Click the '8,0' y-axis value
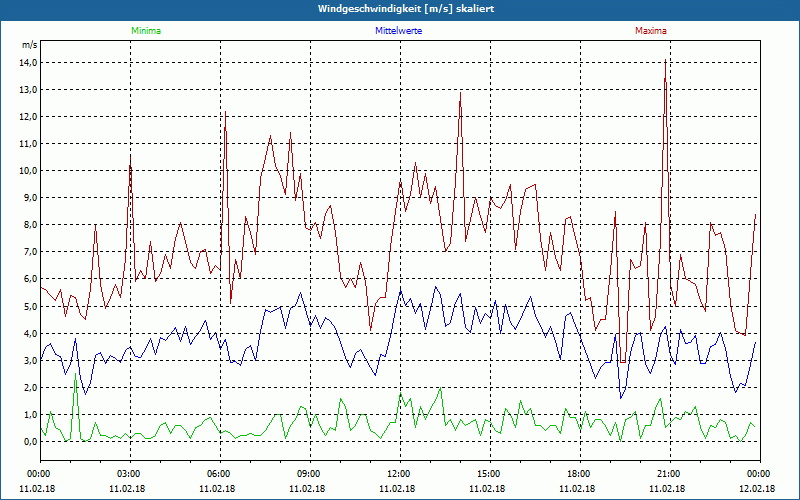 [x=30, y=225]
